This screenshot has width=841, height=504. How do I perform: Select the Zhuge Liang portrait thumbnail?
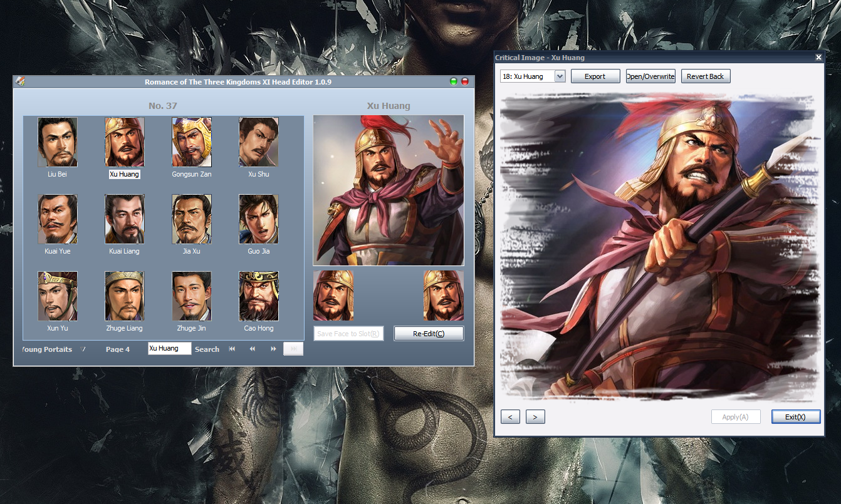click(x=124, y=296)
